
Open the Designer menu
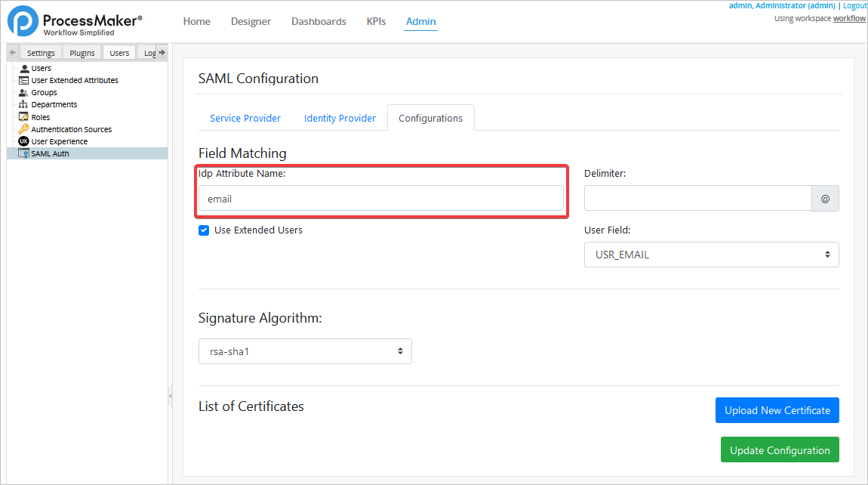tap(251, 21)
